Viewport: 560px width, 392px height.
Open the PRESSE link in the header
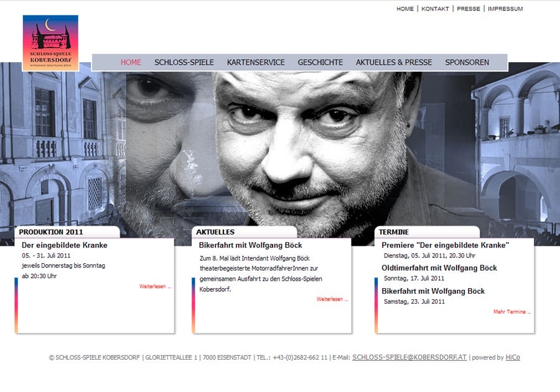coord(468,9)
